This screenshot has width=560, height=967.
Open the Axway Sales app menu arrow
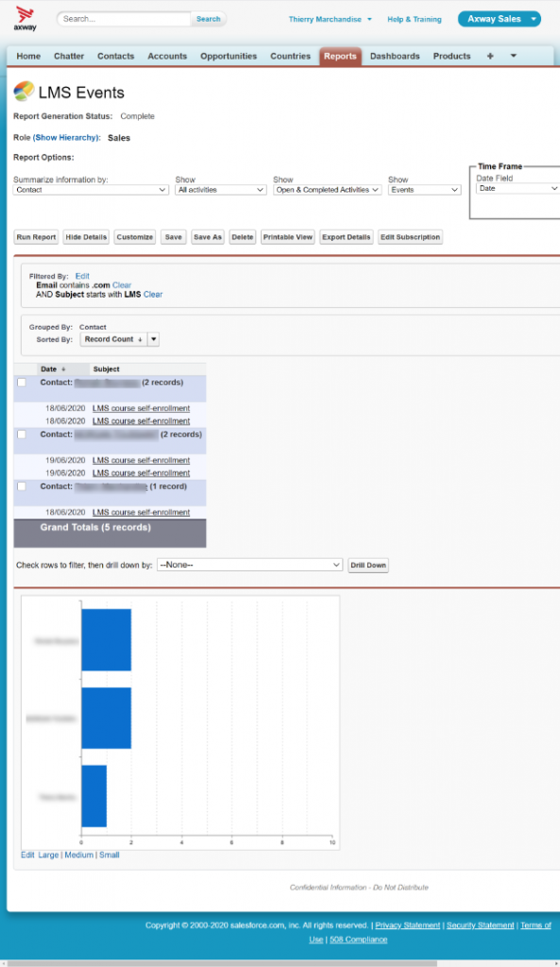click(534, 19)
